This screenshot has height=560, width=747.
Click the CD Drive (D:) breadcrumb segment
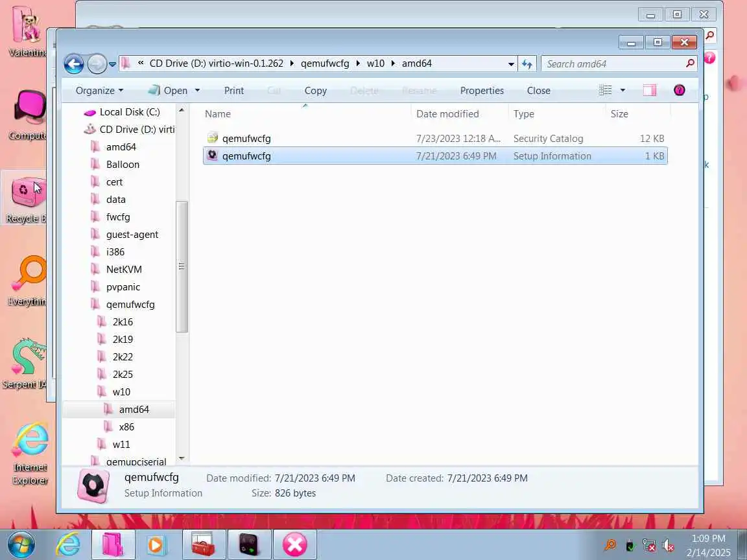[x=217, y=64]
